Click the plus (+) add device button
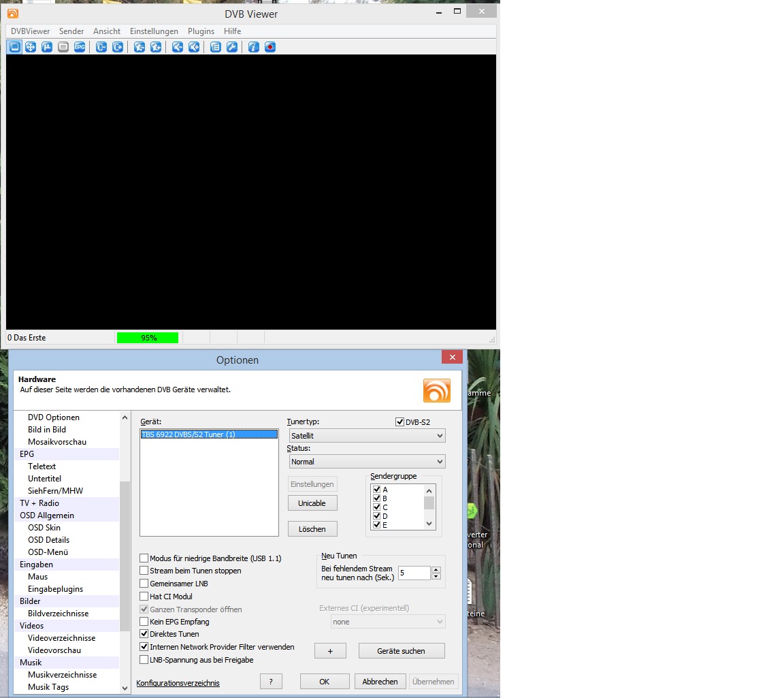Image resolution: width=784 pixels, height=698 pixels. (x=330, y=651)
